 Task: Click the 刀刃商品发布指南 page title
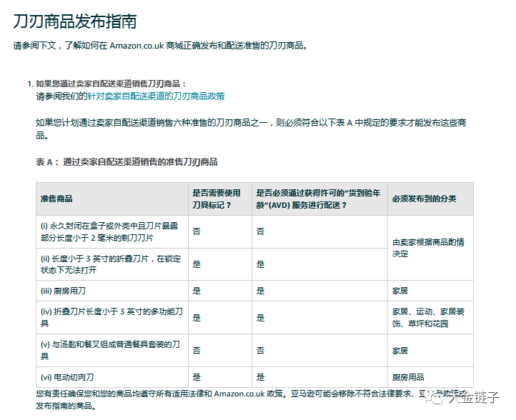pos(75,21)
